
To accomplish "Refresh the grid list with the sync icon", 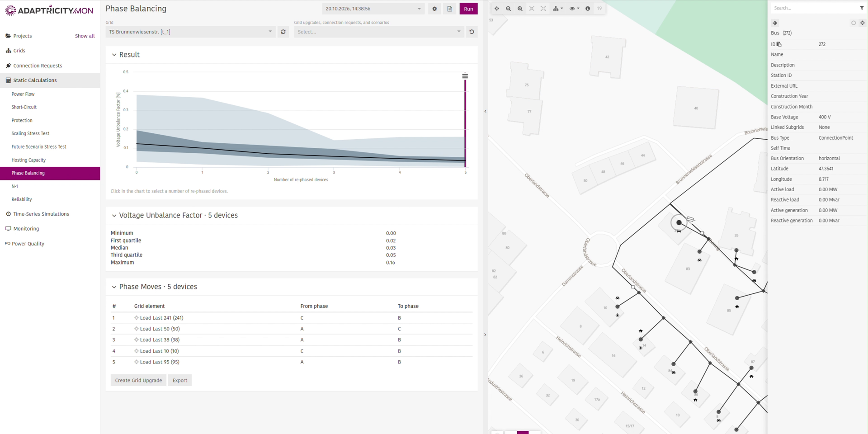I will point(283,32).
